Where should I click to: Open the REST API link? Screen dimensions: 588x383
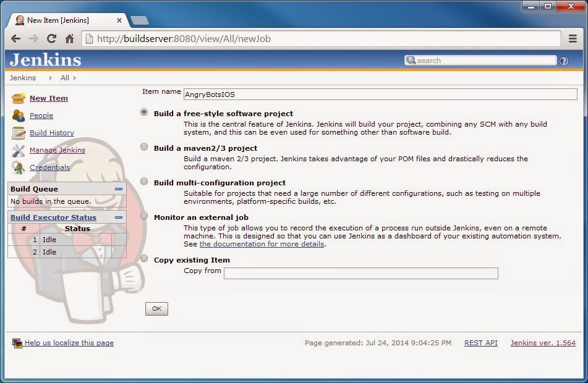pos(481,343)
